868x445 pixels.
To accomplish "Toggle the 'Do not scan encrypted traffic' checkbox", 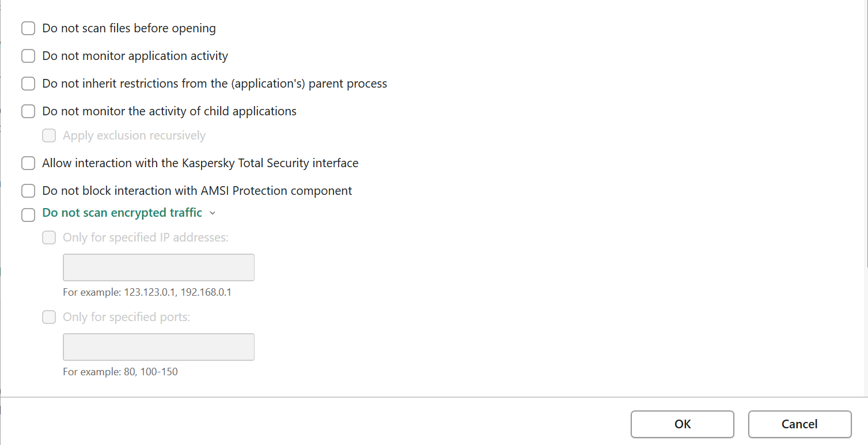I will (x=28, y=215).
